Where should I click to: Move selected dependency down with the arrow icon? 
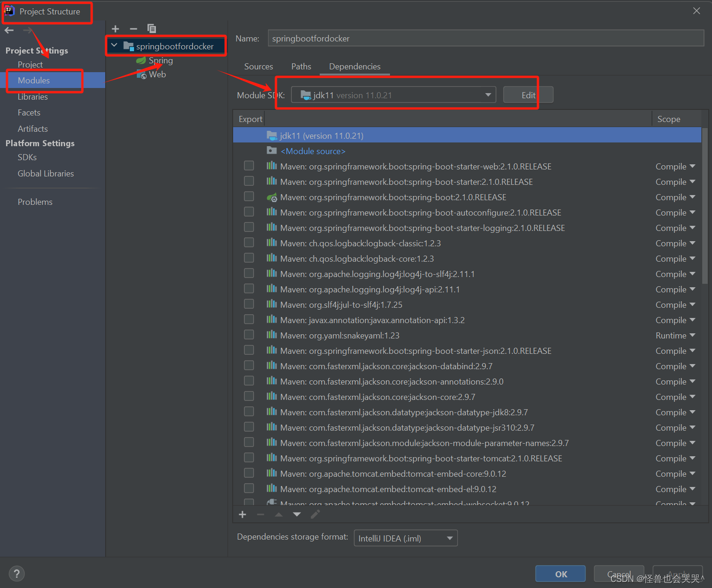[297, 514]
